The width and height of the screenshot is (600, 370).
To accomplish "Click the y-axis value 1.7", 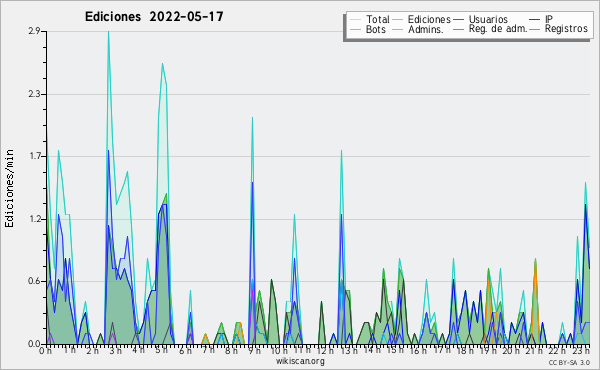I will point(34,156).
